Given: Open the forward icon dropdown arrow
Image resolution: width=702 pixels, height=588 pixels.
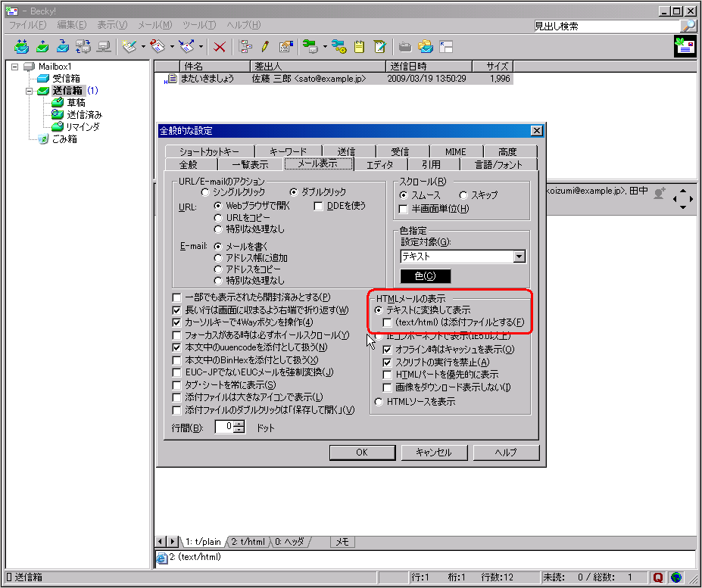Looking at the screenshot, I should point(201,46).
